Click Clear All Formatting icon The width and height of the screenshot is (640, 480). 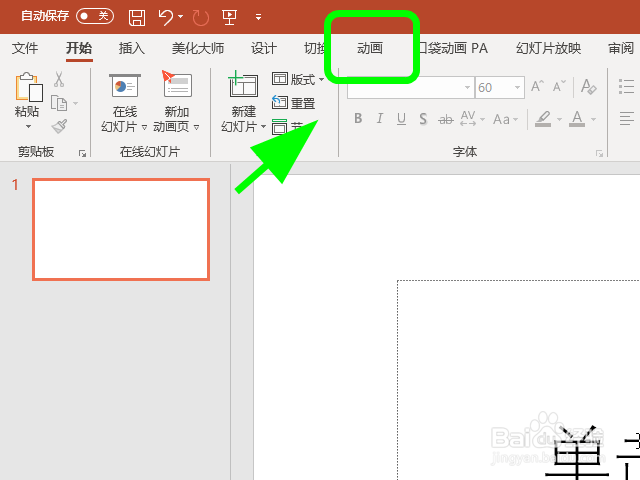pos(588,87)
